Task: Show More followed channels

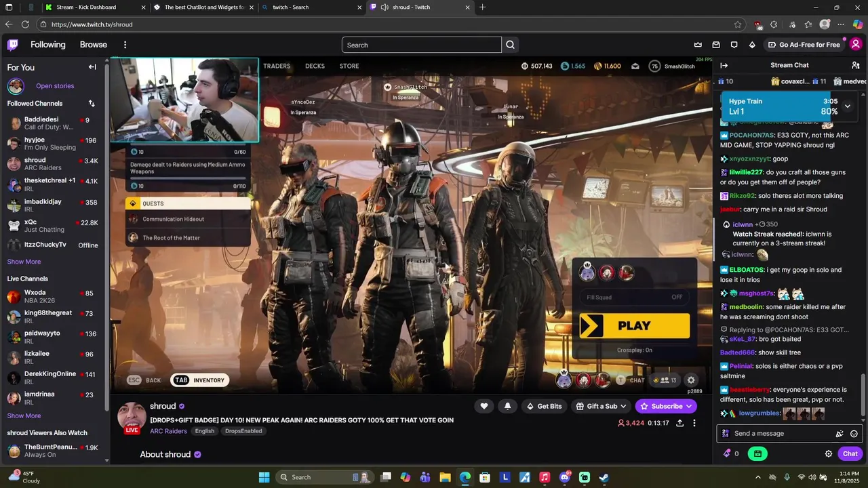Action: pyautogui.click(x=24, y=262)
